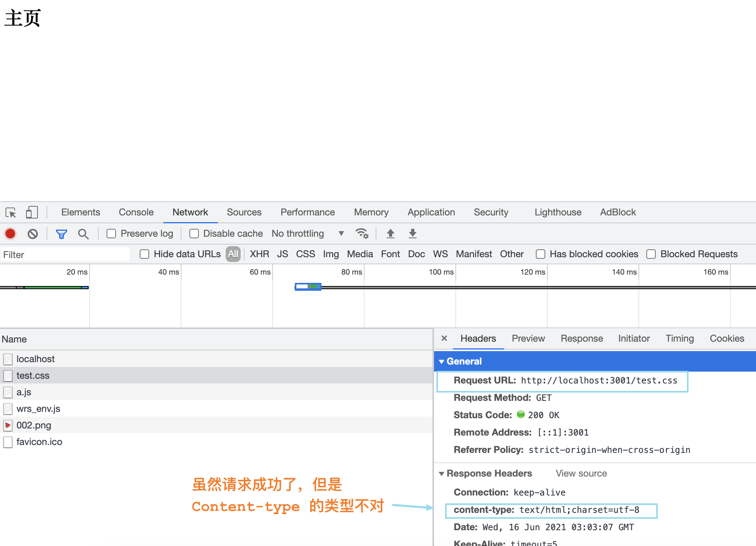Filter requests by Img
The width and height of the screenshot is (756, 546).
click(x=331, y=254)
